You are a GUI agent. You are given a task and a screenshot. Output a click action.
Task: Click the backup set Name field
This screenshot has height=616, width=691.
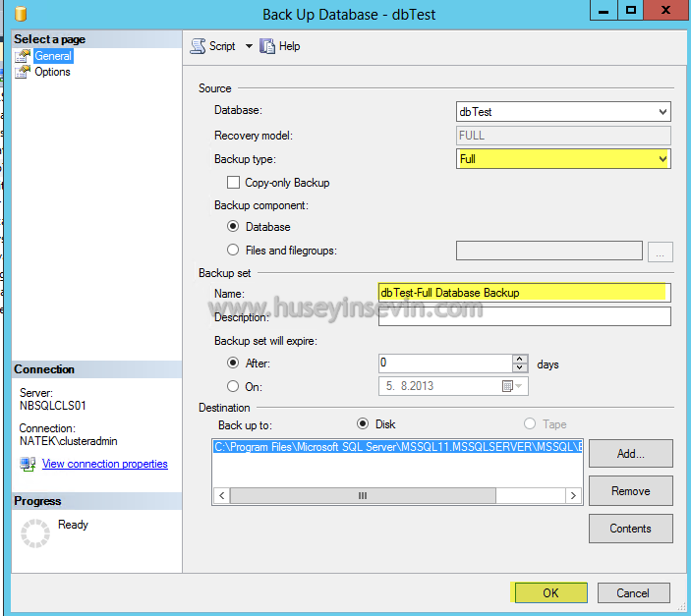pos(525,293)
